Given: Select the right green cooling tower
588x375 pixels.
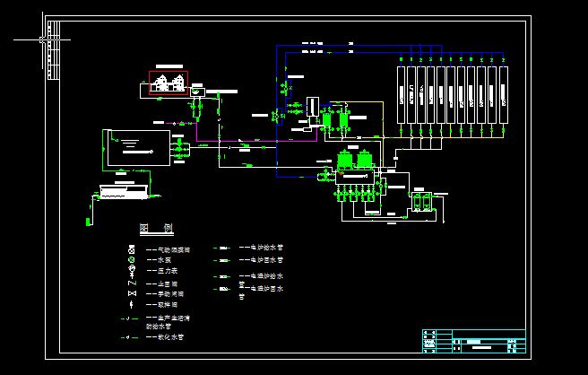Looking at the screenshot, I should click(364, 160).
